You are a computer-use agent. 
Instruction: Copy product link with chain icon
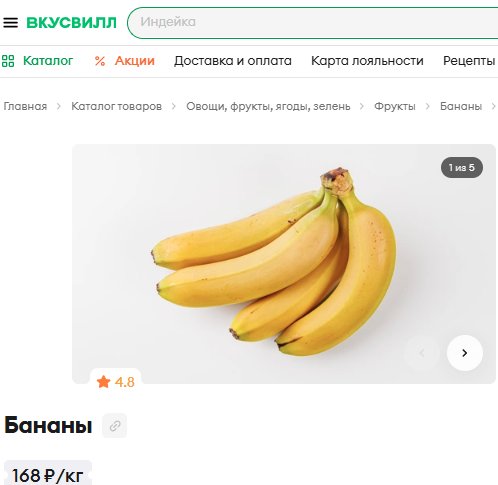pyautogui.click(x=115, y=426)
